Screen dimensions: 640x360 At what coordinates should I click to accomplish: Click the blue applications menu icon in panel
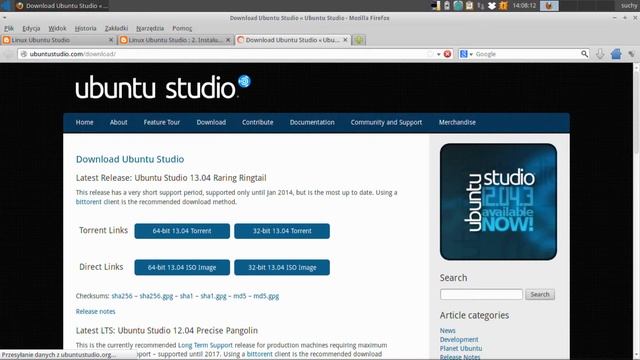coord(6,5)
